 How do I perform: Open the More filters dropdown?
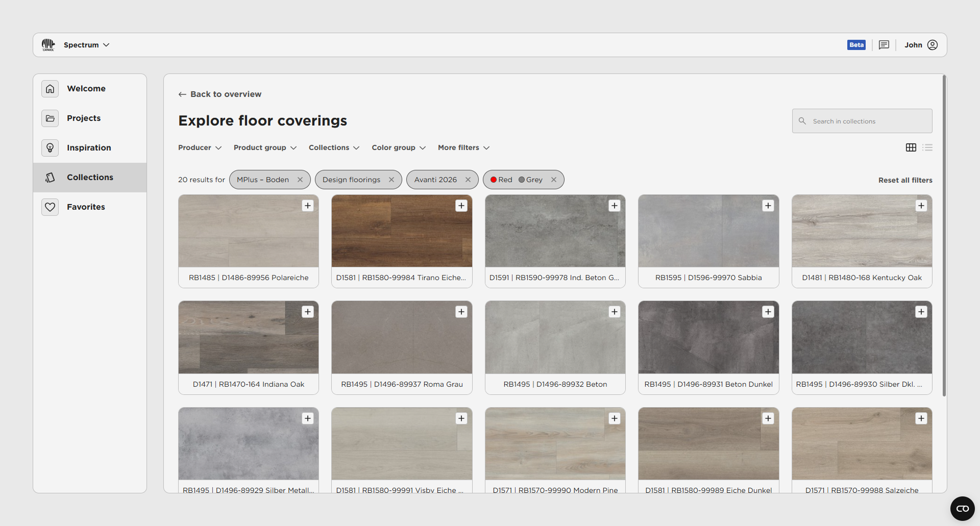tap(463, 147)
